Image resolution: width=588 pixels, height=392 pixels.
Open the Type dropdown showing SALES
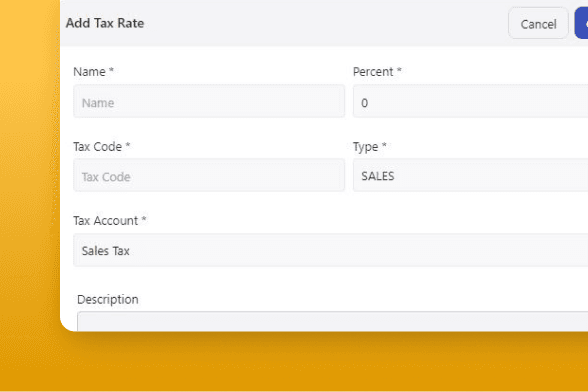[470, 175]
